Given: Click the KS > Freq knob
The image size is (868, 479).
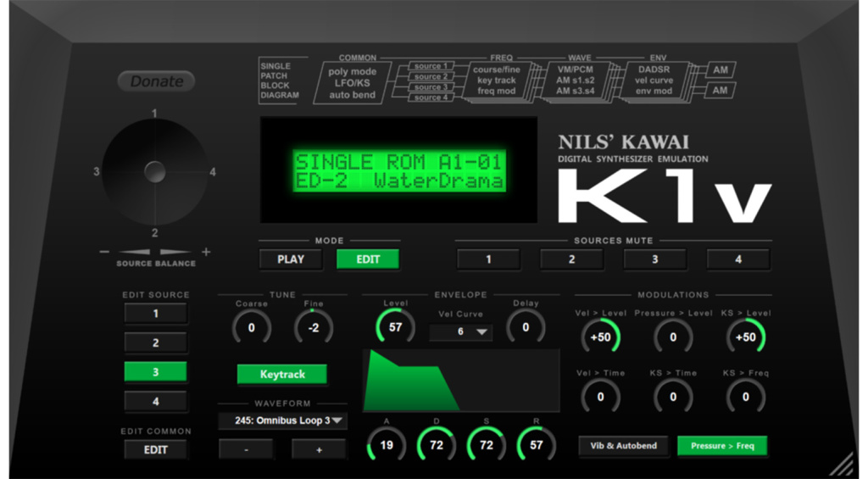Looking at the screenshot, I should [746, 397].
